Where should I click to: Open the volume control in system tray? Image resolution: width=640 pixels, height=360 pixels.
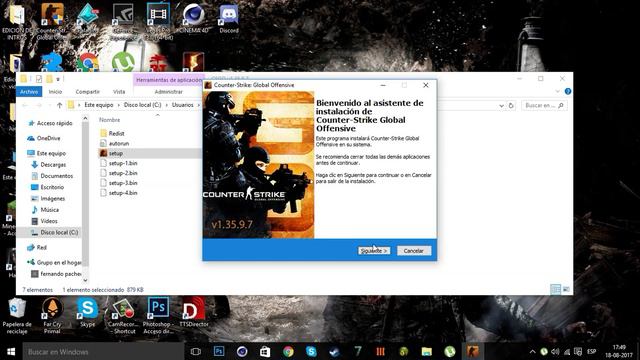[x=555, y=351]
